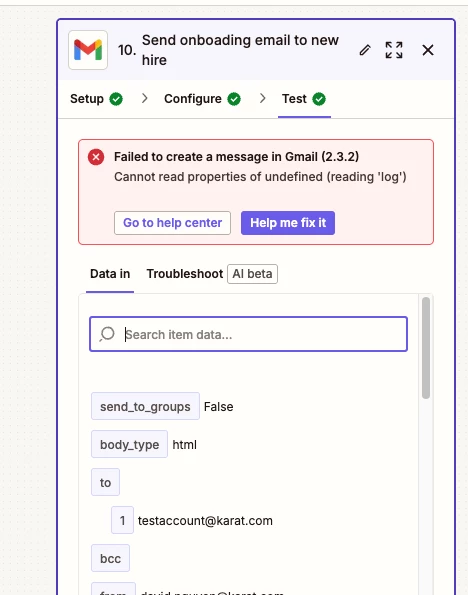Expand the step panel to full view
The height and width of the screenshot is (595, 468).
coord(394,50)
